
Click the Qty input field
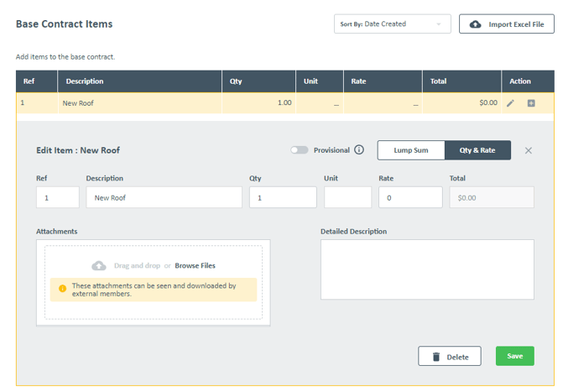[x=284, y=197]
